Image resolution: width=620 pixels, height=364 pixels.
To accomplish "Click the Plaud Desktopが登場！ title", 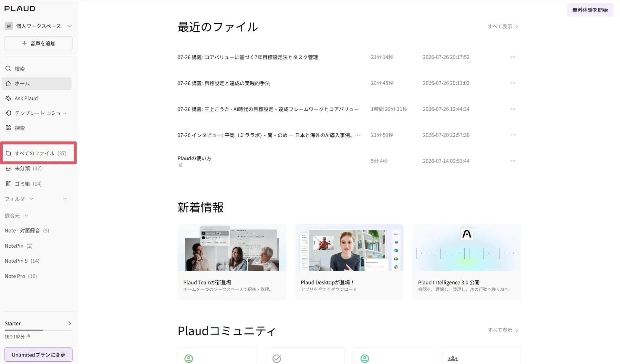I will coord(327,282).
